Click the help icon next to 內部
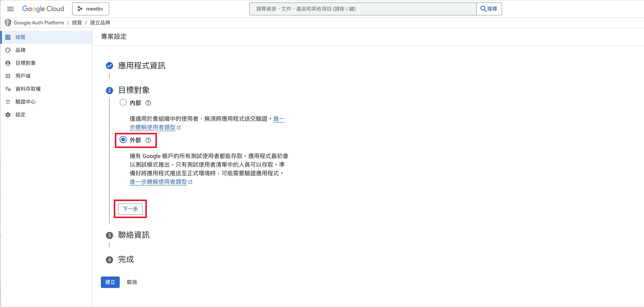The height and width of the screenshot is (307, 644). click(148, 103)
